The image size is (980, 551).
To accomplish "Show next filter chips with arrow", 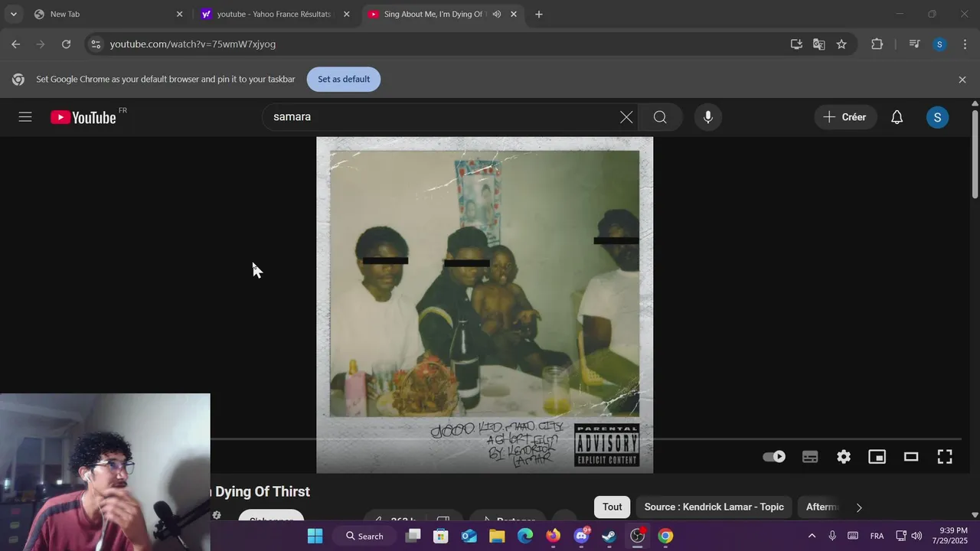I will [x=859, y=507].
